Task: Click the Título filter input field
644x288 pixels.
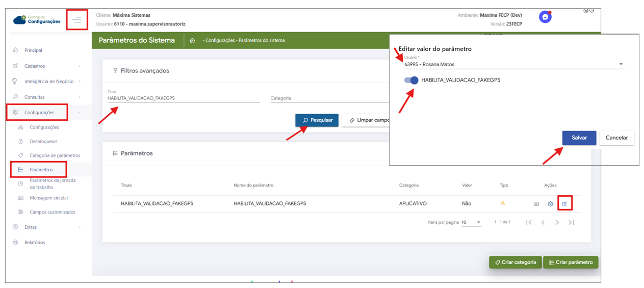Action: [x=184, y=98]
